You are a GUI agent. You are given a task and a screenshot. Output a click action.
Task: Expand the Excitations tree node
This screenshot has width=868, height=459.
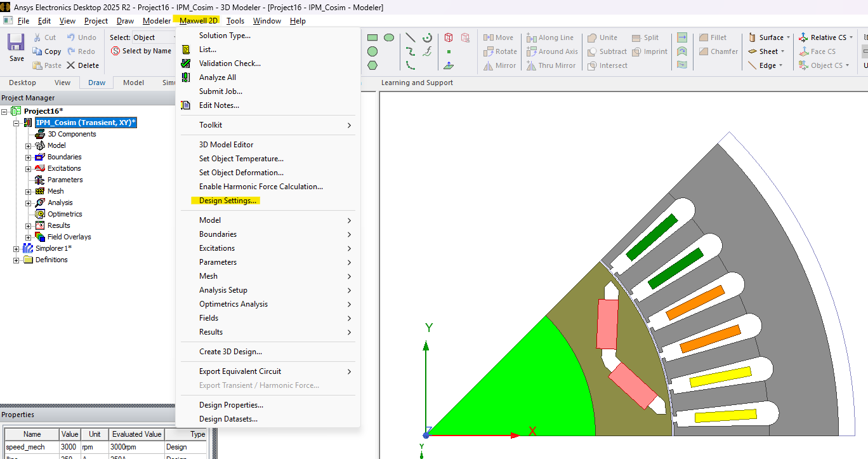click(x=28, y=168)
